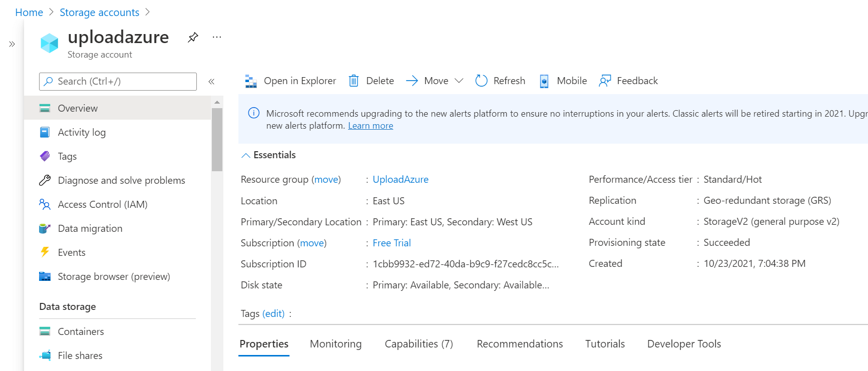
Task: Expand the Move dropdown menu
Action: click(459, 81)
